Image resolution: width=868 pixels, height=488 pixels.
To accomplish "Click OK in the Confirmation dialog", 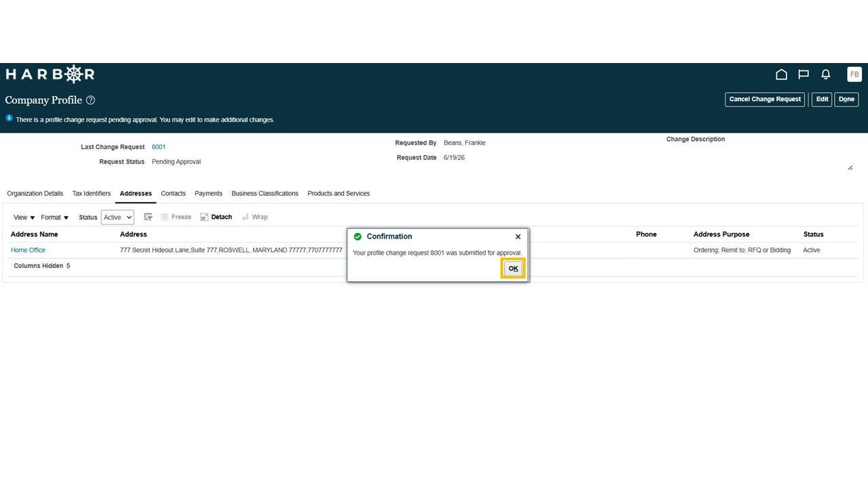I will click(513, 268).
